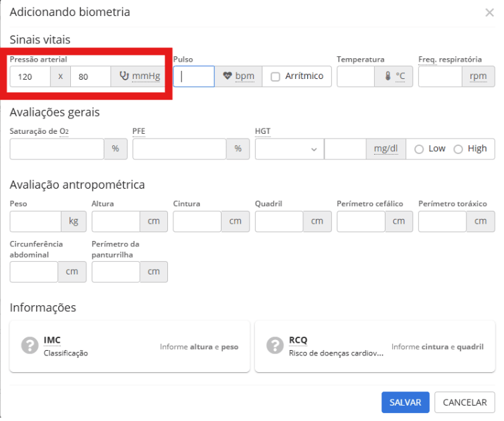The width and height of the screenshot is (504, 421).
Task: Click the Saturação de O2 field
Action: click(x=57, y=149)
